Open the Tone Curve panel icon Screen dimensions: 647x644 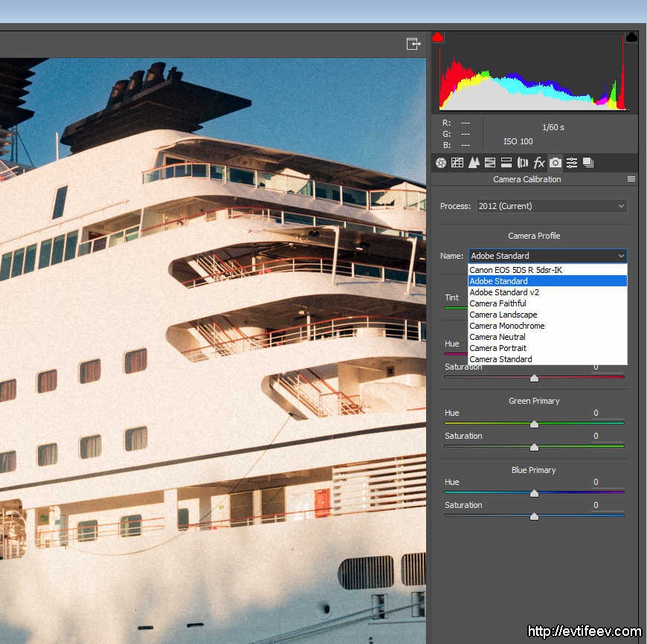(x=457, y=163)
